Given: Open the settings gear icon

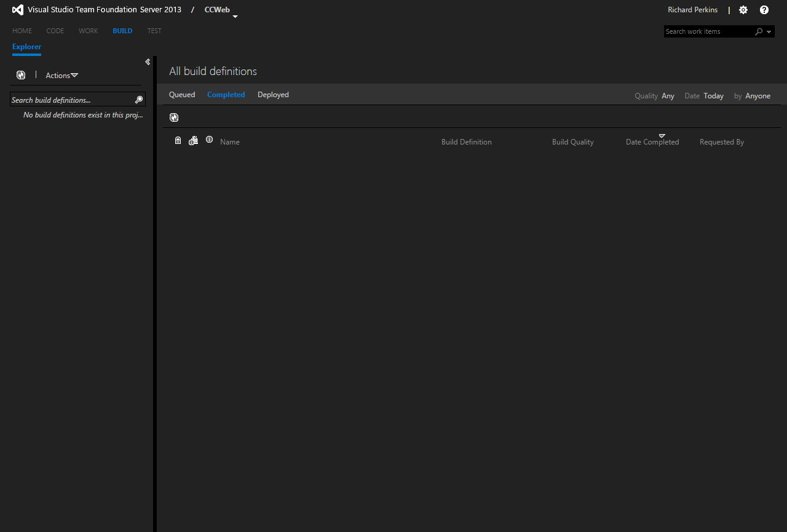Looking at the screenshot, I should coord(743,10).
